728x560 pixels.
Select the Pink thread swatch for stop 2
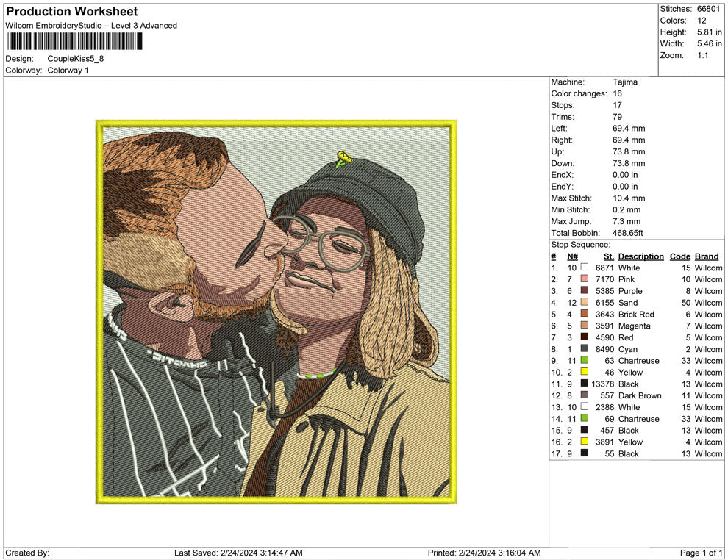coord(585,279)
